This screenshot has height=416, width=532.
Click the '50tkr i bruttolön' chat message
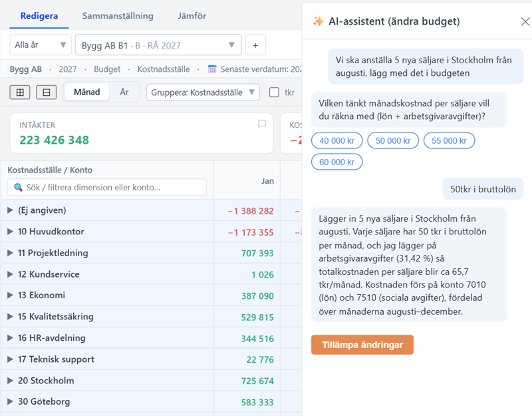point(483,189)
